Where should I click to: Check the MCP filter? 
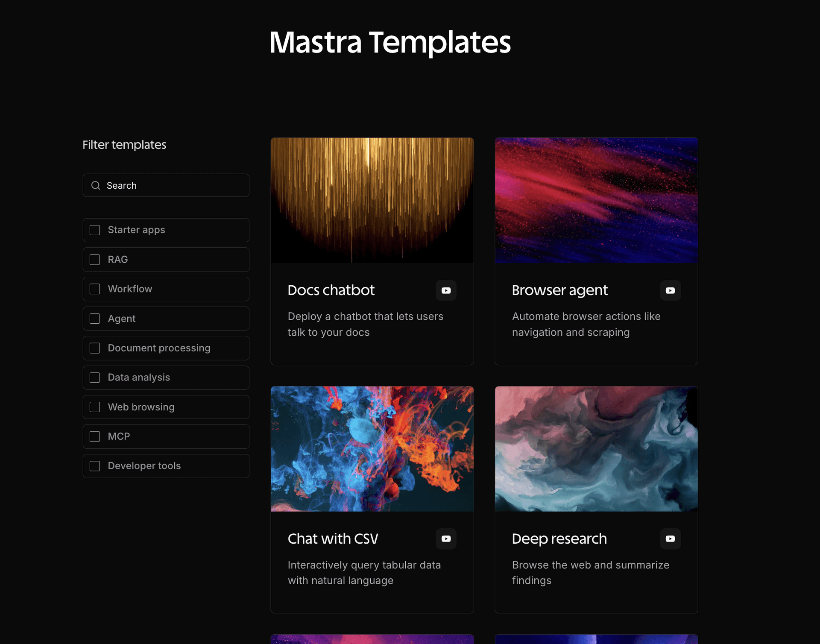pos(94,436)
